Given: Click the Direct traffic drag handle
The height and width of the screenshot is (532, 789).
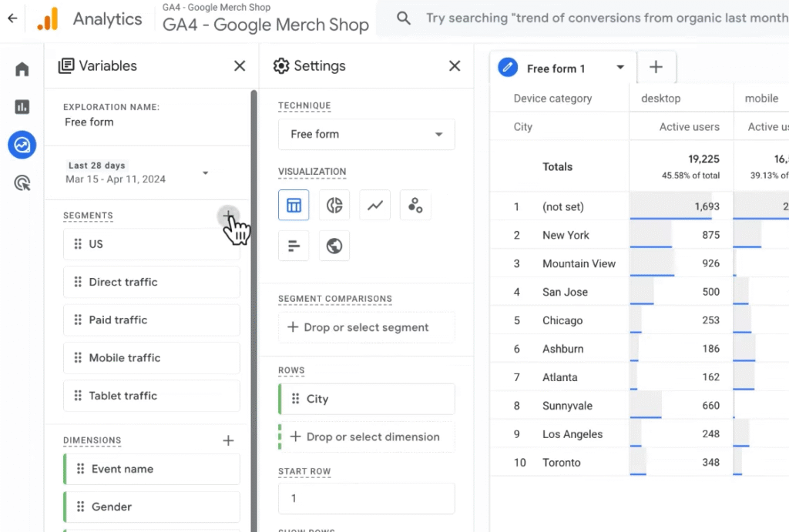Looking at the screenshot, I should click(78, 282).
